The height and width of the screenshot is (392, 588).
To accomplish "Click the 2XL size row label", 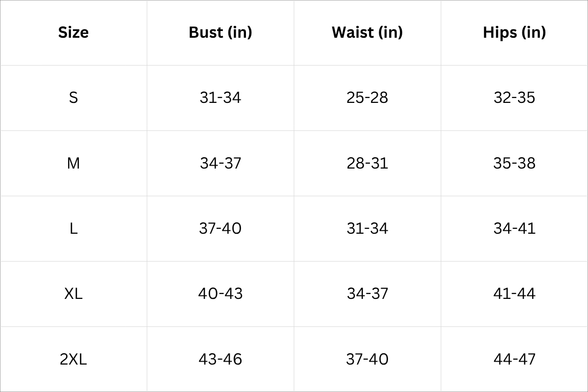I will coord(73,359).
